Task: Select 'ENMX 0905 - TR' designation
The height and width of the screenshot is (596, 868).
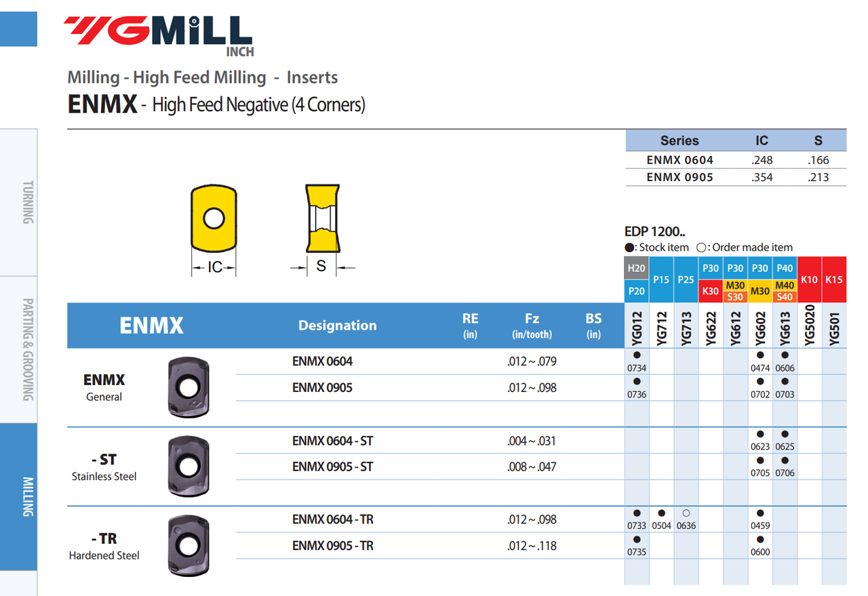Action: (x=332, y=545)
